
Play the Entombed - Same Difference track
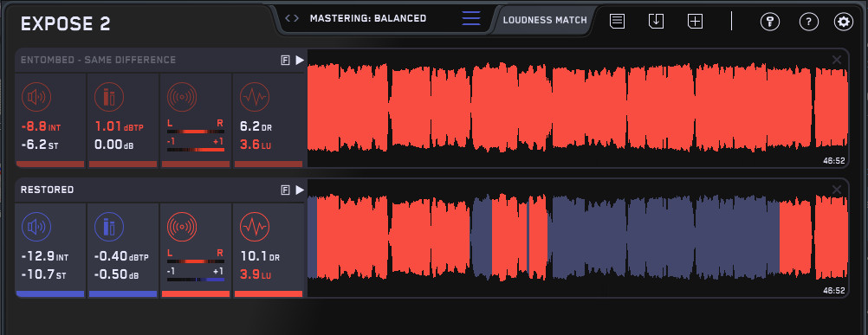coord(300,61)
